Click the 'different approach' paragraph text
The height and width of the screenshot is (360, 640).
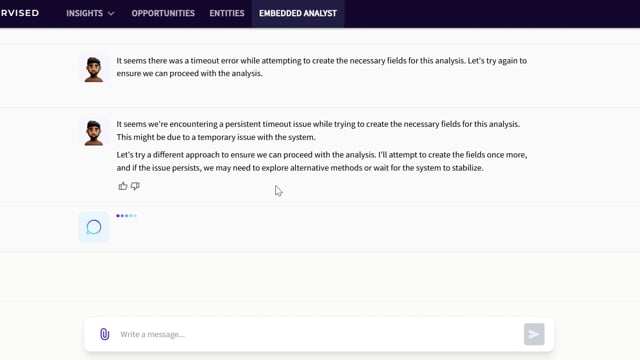pyautogui.click(x=322, y=161)
